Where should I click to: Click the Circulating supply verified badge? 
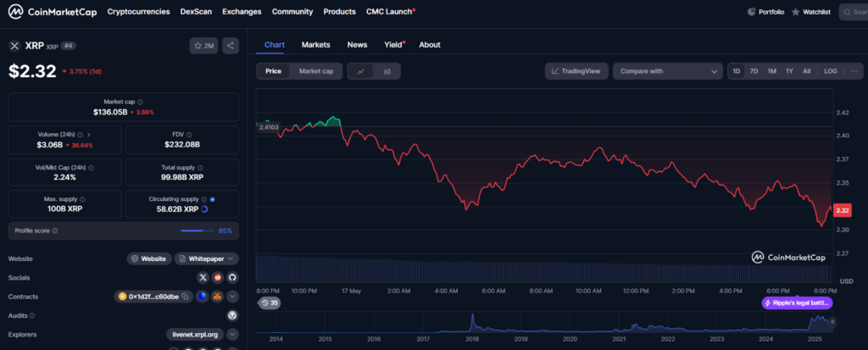(213, 199)
